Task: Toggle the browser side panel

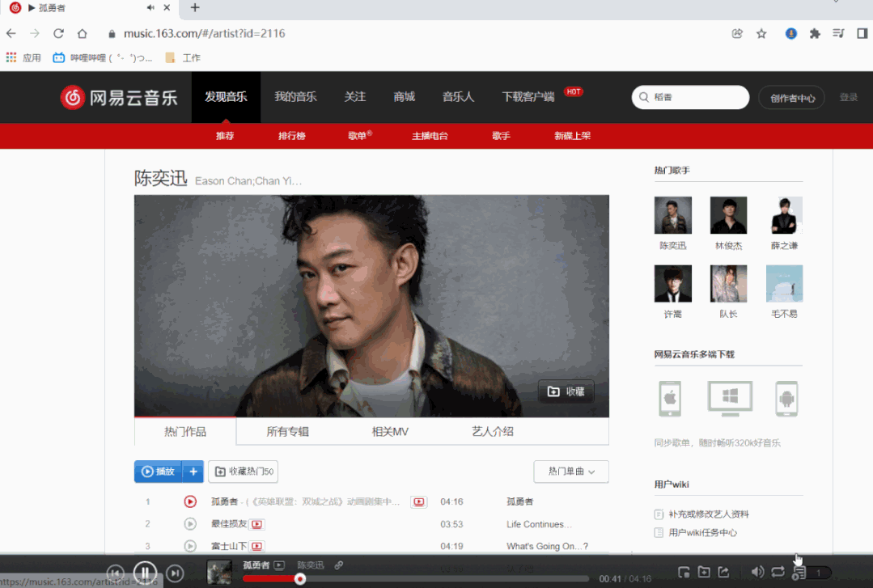Action: [862, 33]
